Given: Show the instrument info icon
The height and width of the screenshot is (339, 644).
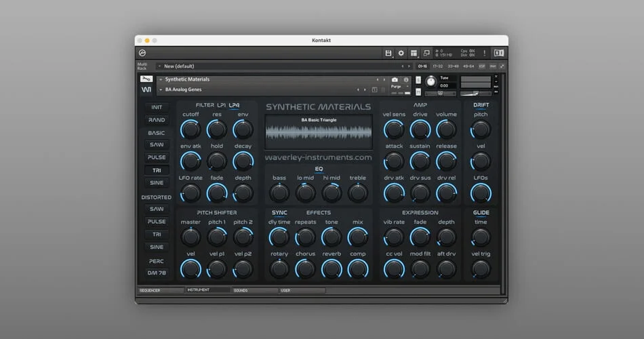Looking at the screenshot, I should pyautogui.click(x=406, y=80).
